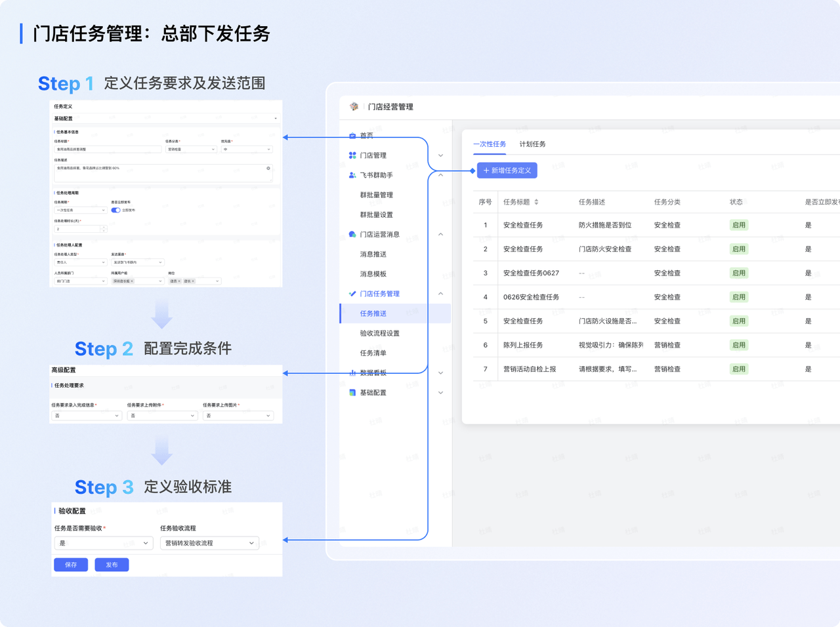
Task: Expand the 数据看板 menu chevron
Action: click(440, 373)
